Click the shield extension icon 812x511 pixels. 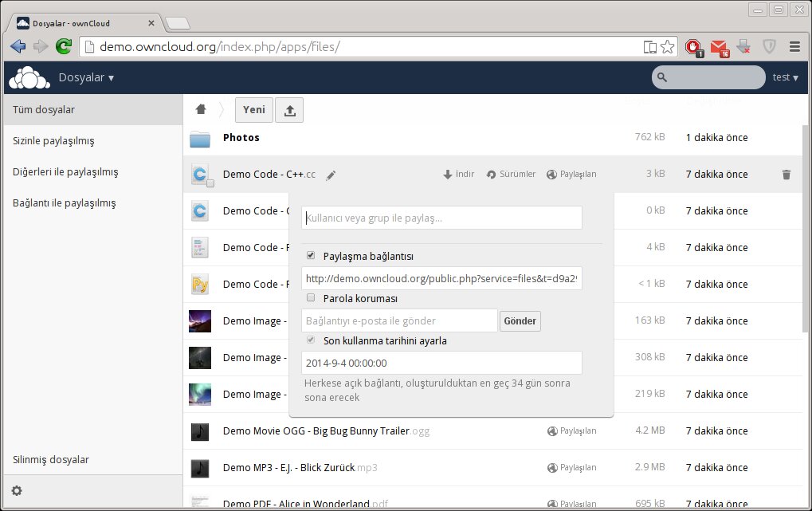pos(770,47)
